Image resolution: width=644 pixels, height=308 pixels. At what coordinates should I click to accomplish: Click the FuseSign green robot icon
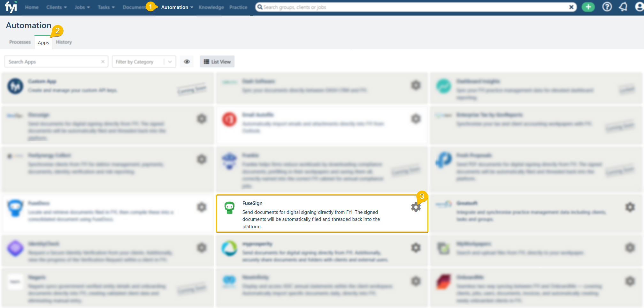pyautogui.click(x=229, y=207)
